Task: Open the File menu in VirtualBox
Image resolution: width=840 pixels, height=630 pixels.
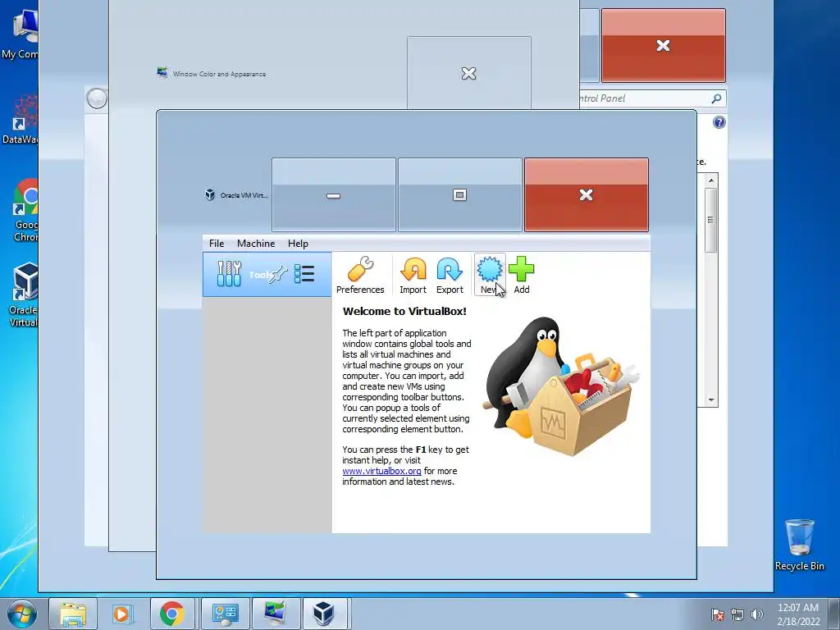Action: 217,243
